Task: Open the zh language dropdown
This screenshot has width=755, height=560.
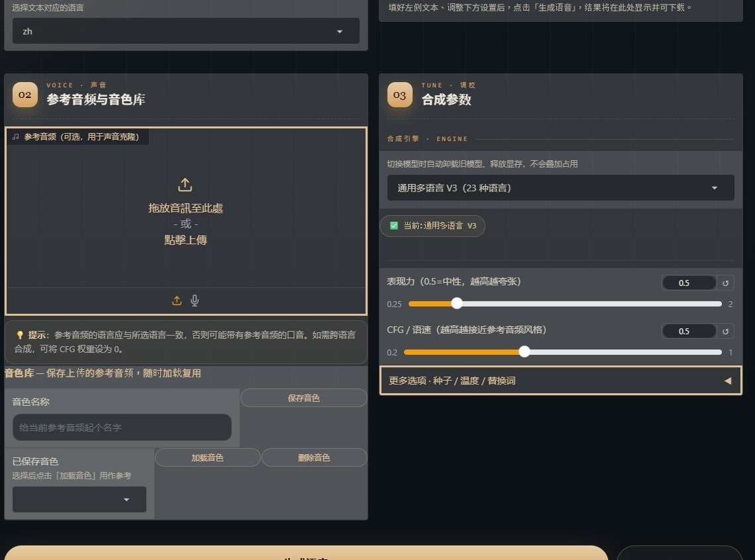Action: pos(186,31)
